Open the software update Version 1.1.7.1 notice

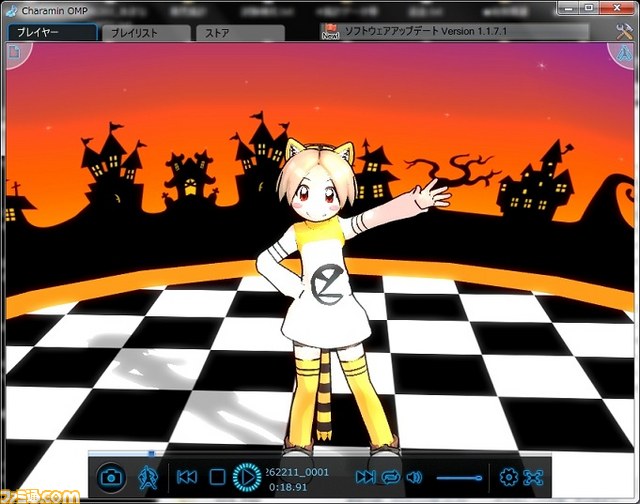point(426,31)
